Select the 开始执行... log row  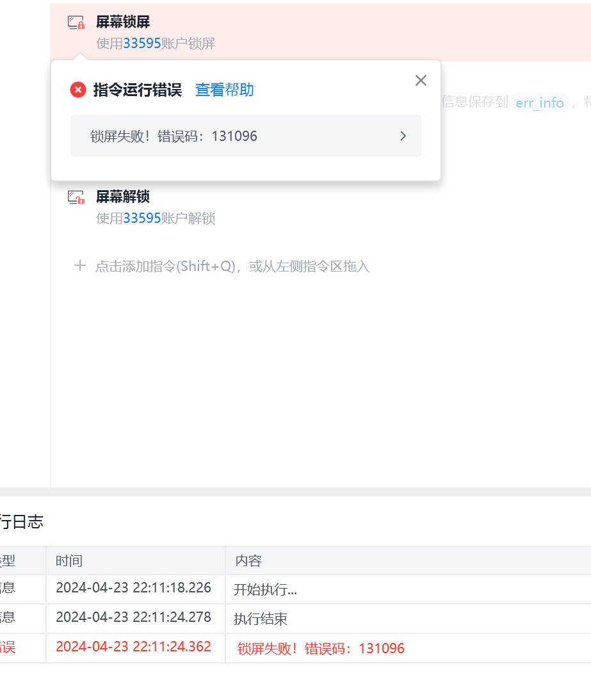(296, 589)
